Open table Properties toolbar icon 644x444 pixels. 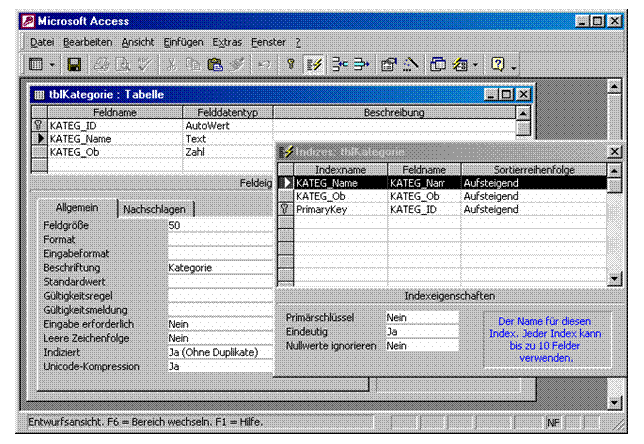point(389,64)
